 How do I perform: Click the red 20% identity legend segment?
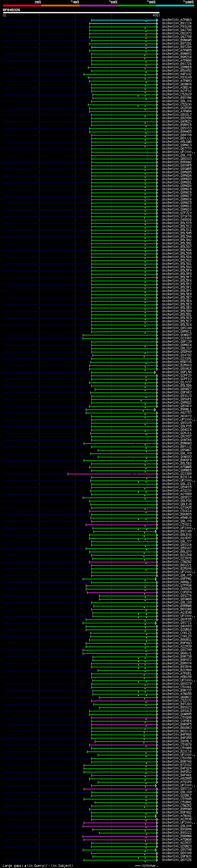pyautogui.click(x=22, y=6)
